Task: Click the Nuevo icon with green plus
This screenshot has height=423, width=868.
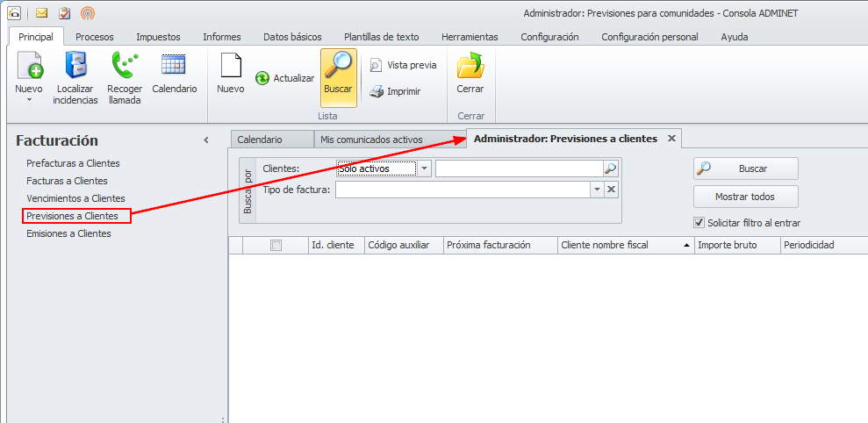Action: coord(31,65)
